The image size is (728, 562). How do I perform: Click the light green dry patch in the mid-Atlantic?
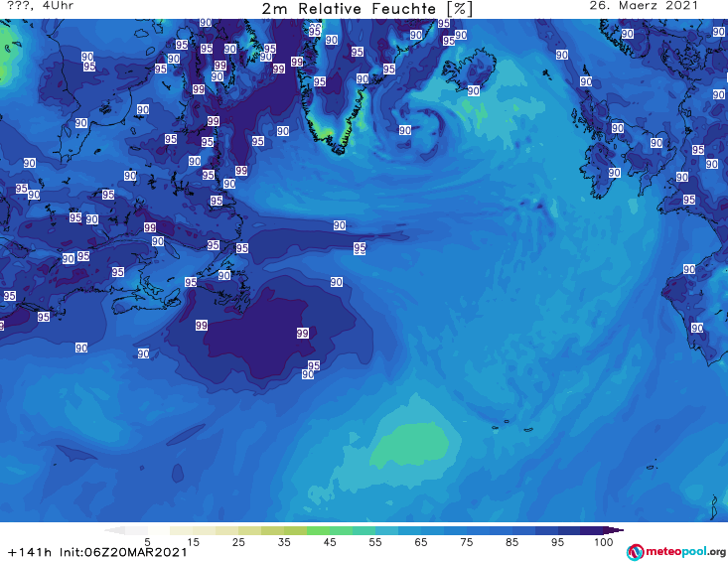point(409,444)
